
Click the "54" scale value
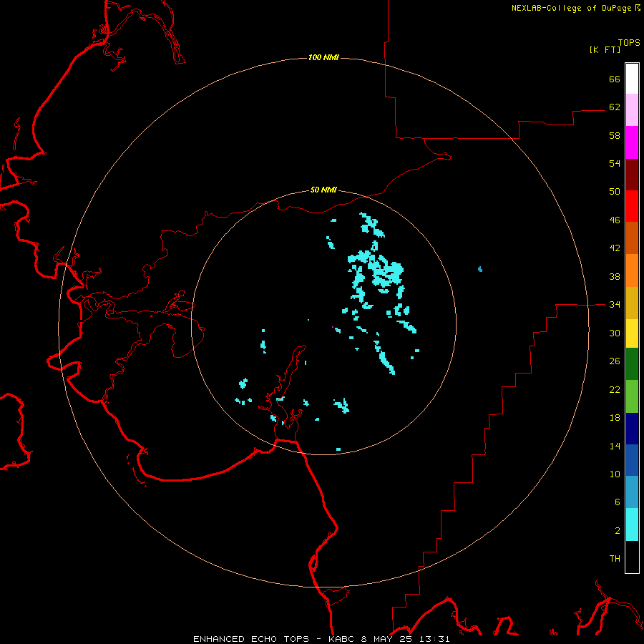point(615,163)
